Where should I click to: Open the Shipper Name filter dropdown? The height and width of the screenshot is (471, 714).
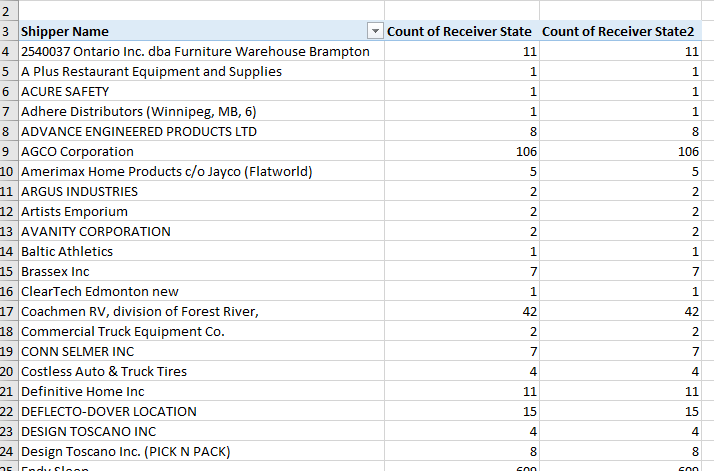375,31
